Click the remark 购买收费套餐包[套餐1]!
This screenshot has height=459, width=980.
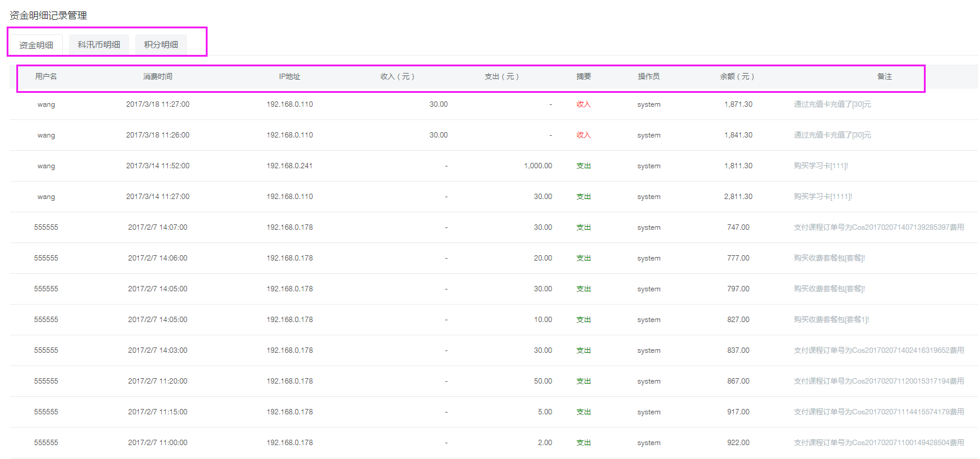(x=831, y=320)
